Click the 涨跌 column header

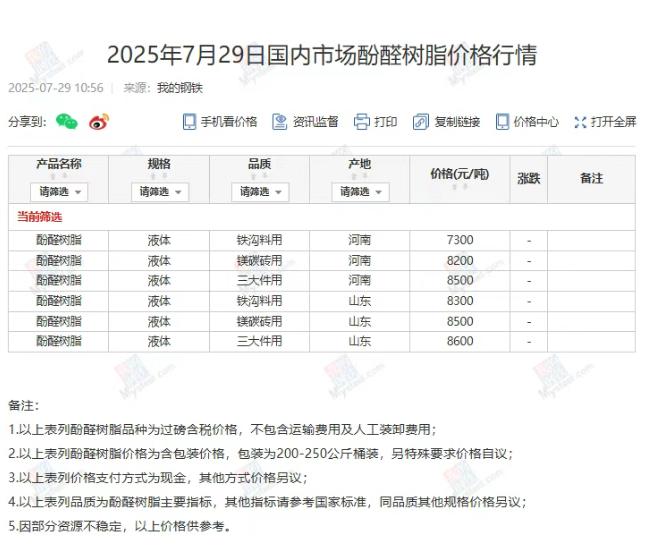coord(528,179)
